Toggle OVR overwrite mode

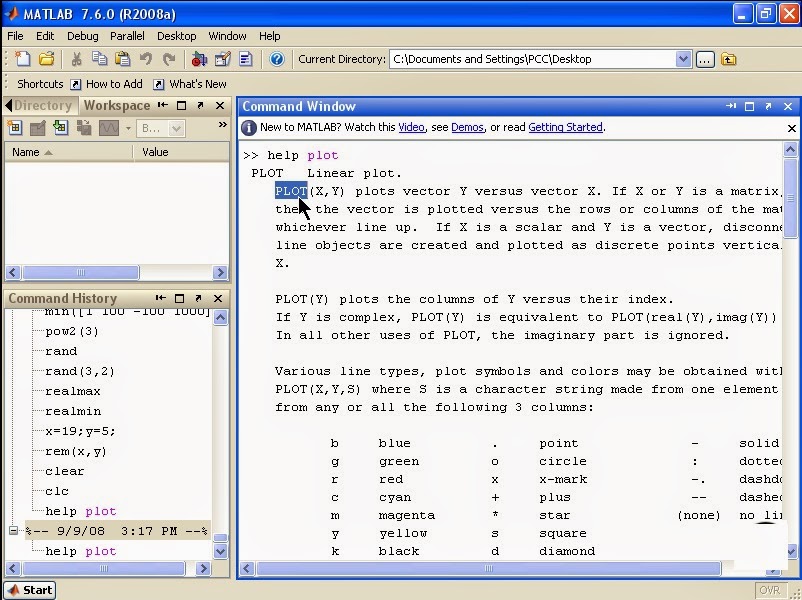770,590
